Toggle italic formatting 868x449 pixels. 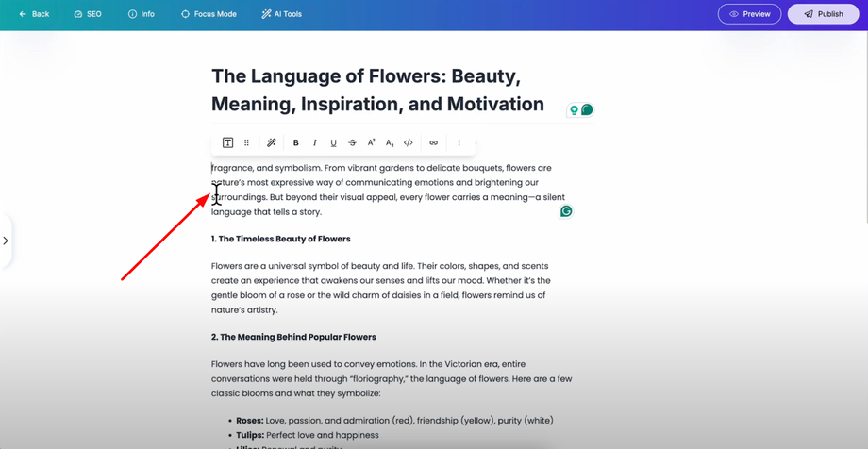pyautogui.click(x=315, y=142)
